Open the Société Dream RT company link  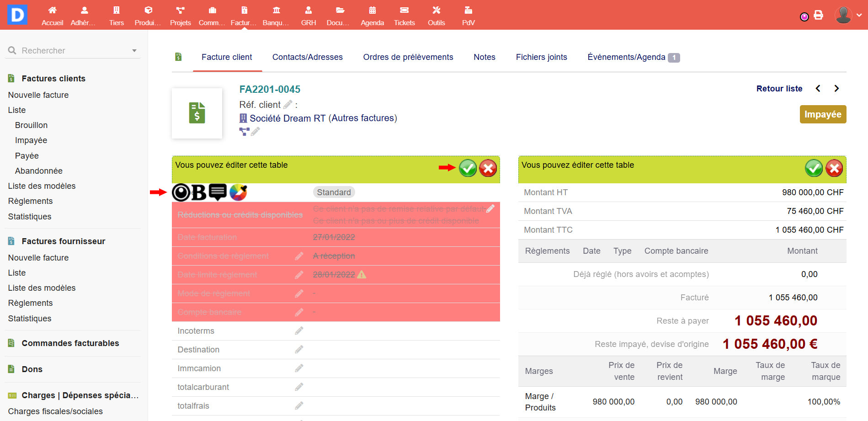point(287,118)
